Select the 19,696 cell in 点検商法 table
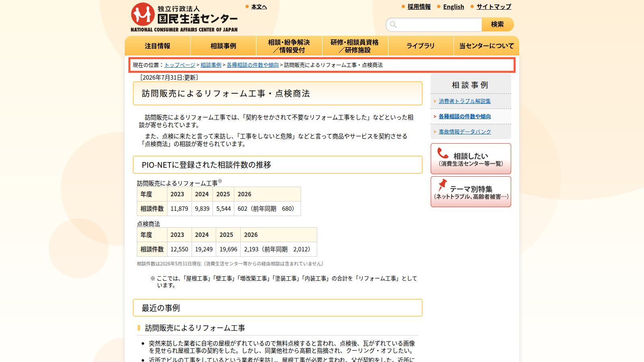This screenshot has height=362, width=644. coord(228,249)
